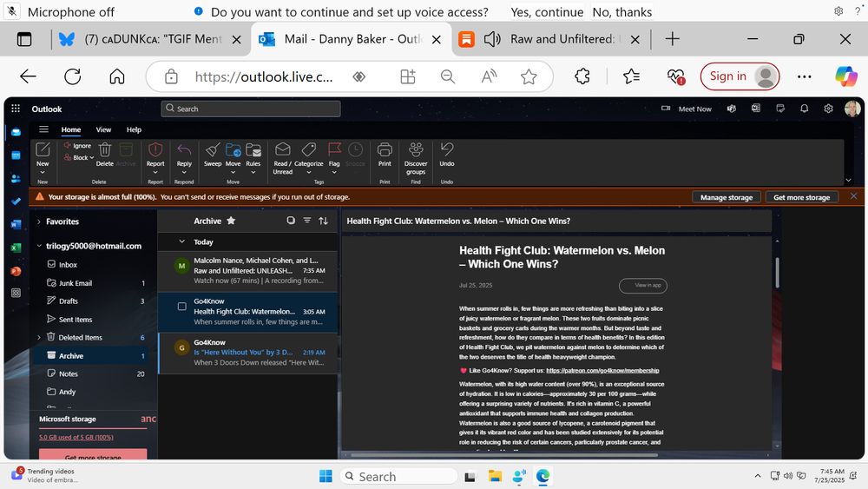Open File Explorer from taskbar
The width and height of the screenshot is (868, 489).
495,476
